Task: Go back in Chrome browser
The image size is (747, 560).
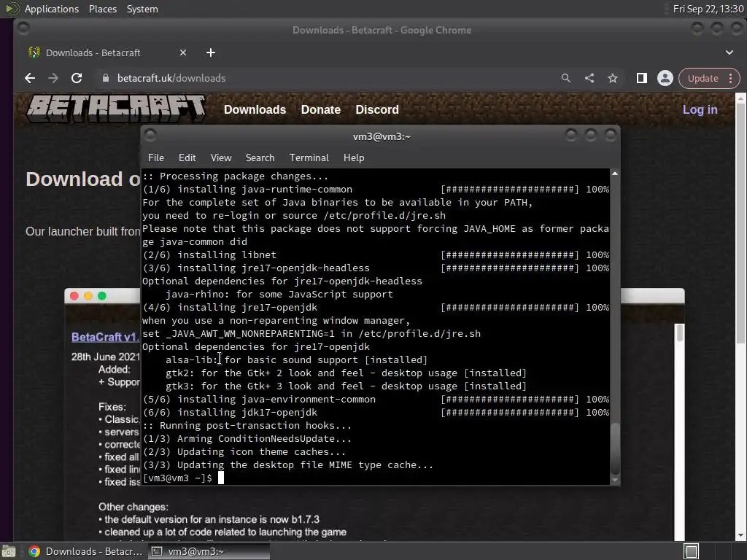Action: click(30, 78)
